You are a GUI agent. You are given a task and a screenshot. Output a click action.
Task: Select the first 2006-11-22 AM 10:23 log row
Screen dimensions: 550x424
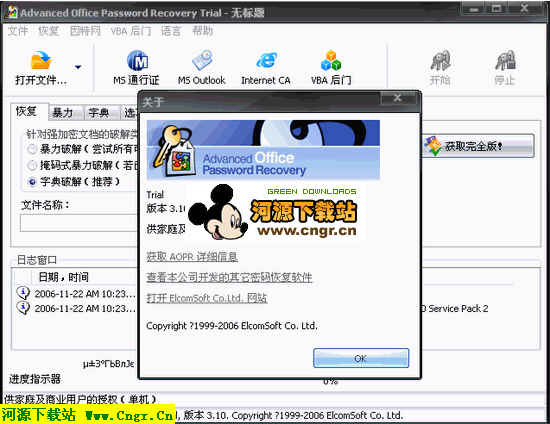[85, 294]
